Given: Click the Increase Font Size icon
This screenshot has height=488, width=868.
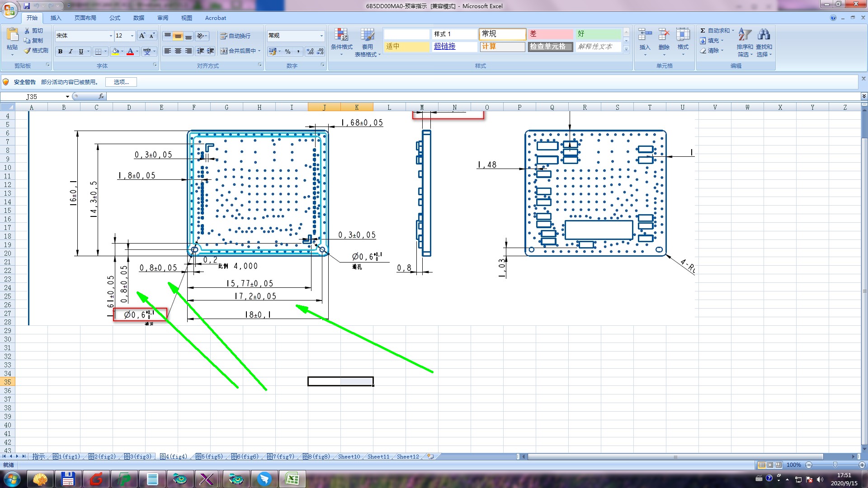Looking at the screenshot, I should 142,36.
